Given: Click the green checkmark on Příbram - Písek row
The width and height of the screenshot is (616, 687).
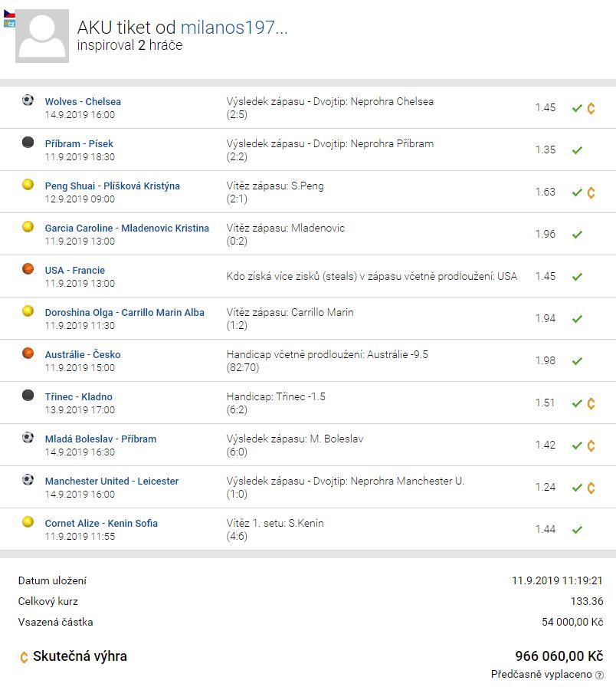Looking at the screenshot, I should [x=577, y=150].
